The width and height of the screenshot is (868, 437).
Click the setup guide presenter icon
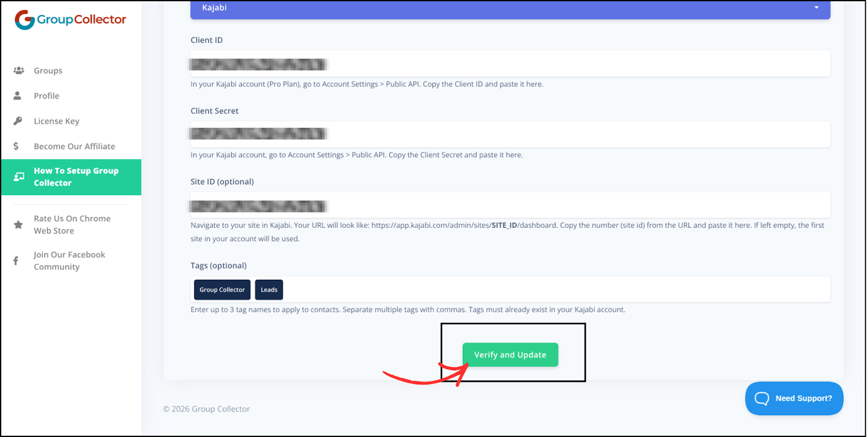[x=19, y=177]
